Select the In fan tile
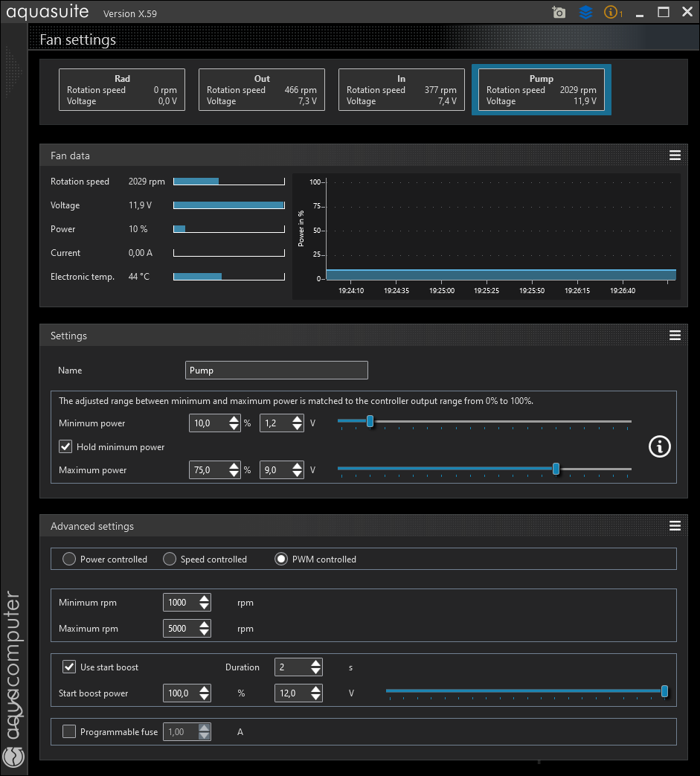Screen dimensions: 700x776 (x=402, y=89)
